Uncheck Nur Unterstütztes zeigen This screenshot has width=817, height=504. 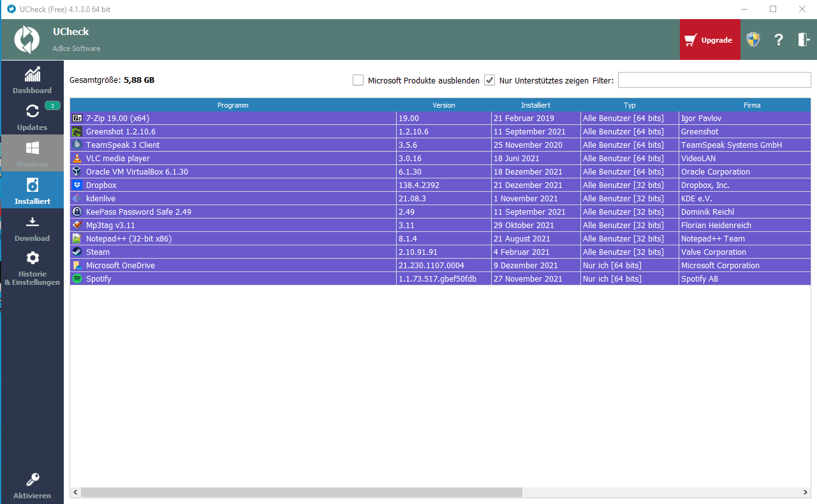pyautogui.click(x=490, y=80)
